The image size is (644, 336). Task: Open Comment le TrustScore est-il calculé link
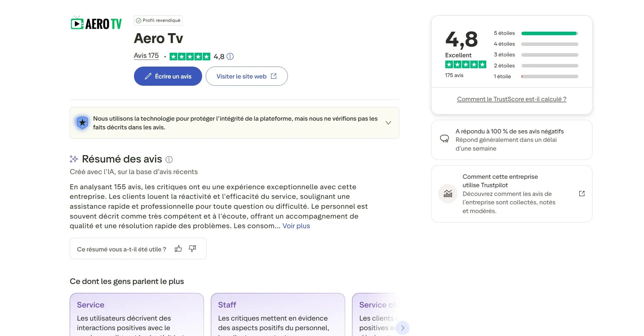[x=512, y=99]
